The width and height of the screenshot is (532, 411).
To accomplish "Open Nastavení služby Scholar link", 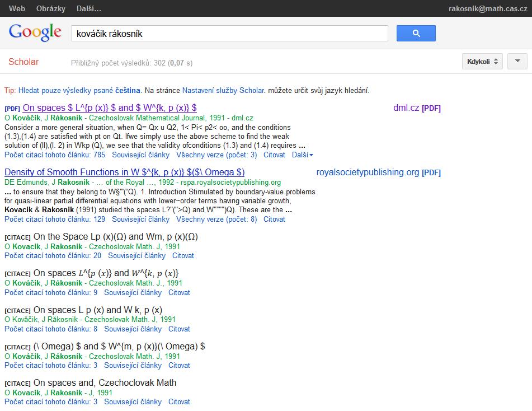I will coord(223,90).
